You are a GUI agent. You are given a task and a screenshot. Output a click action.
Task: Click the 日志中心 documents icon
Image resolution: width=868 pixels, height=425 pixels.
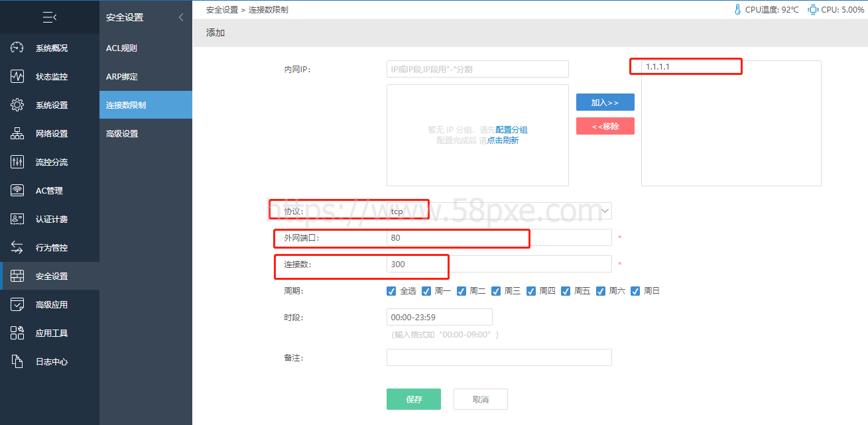[x=17, y=361]
